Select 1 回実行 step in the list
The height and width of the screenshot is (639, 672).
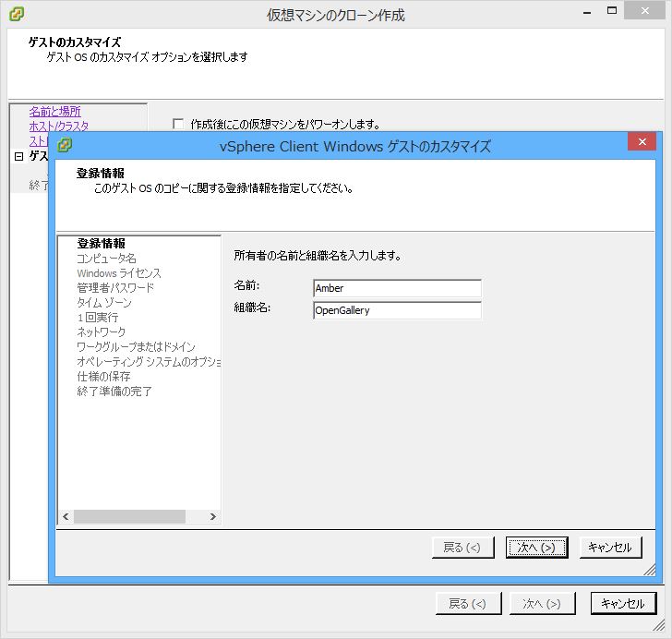coord(98,318)
